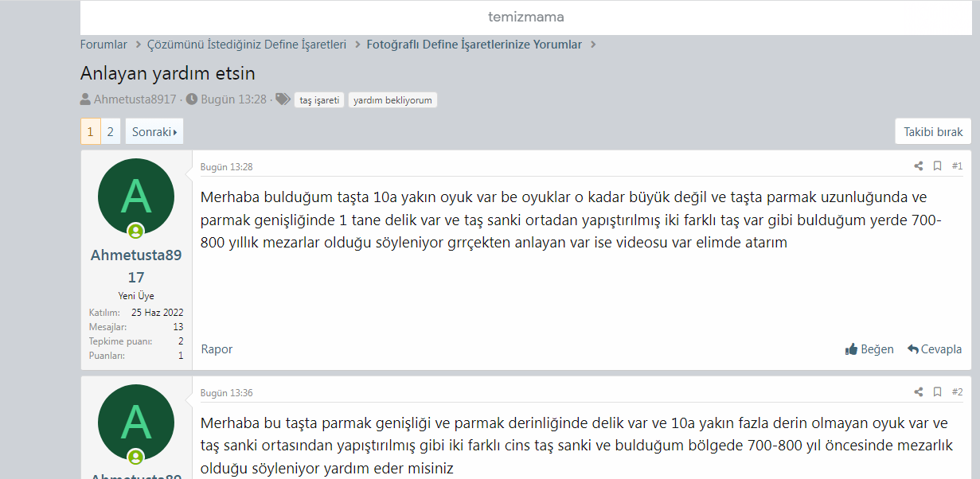This screenshot has height=479, width=980.
Task: Click the clock icon beside the post time
Action: (x=192, y=99)
